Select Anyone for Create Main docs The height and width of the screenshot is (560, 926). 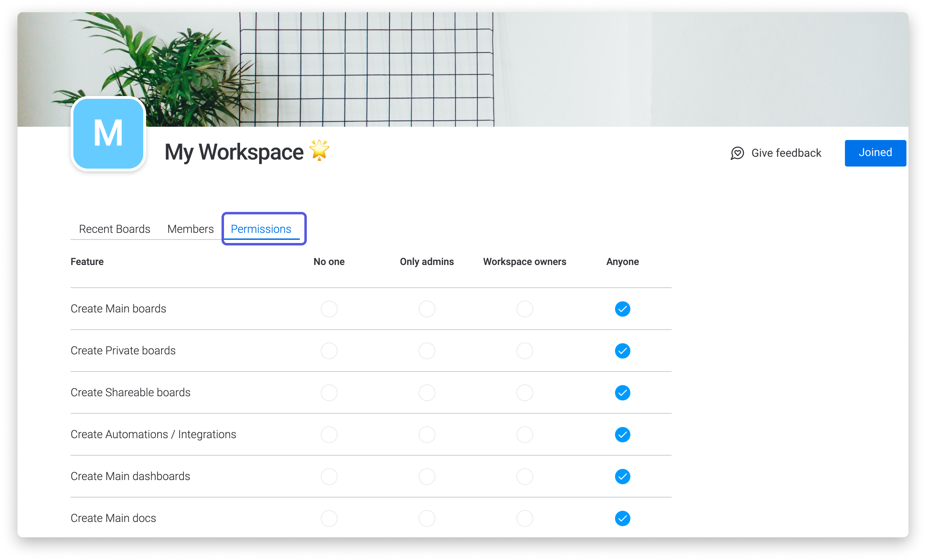click(x=622, y=518)
